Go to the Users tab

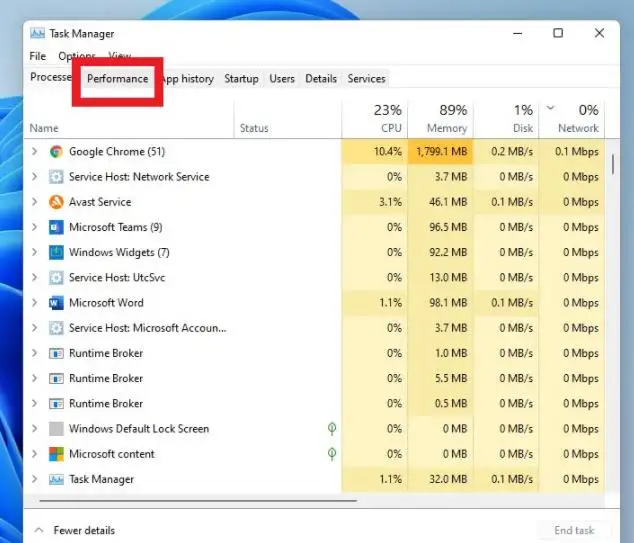282,78
